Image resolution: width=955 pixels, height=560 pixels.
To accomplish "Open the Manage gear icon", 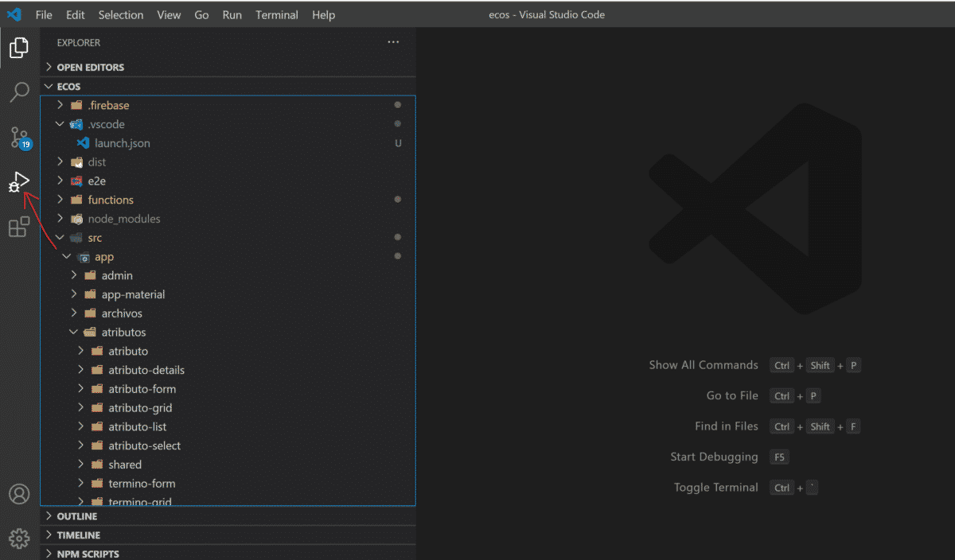I will click(x=19, y=539).
